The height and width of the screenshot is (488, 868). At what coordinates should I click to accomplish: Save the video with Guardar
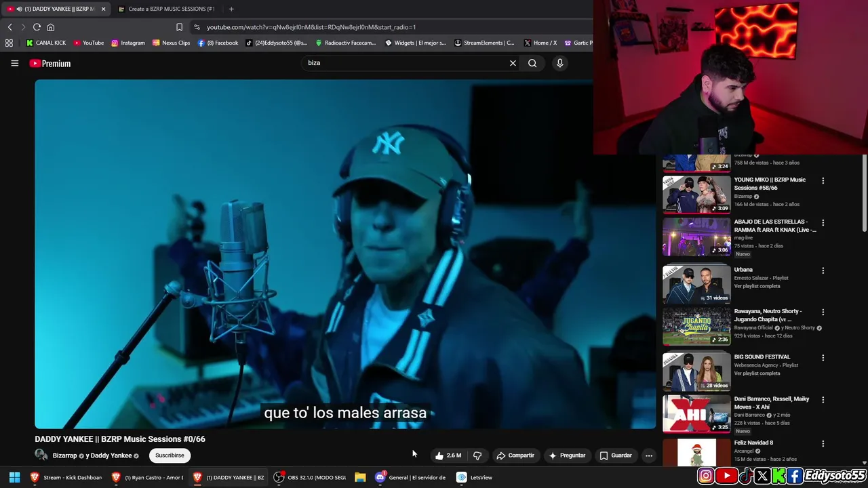pos(616,455)
